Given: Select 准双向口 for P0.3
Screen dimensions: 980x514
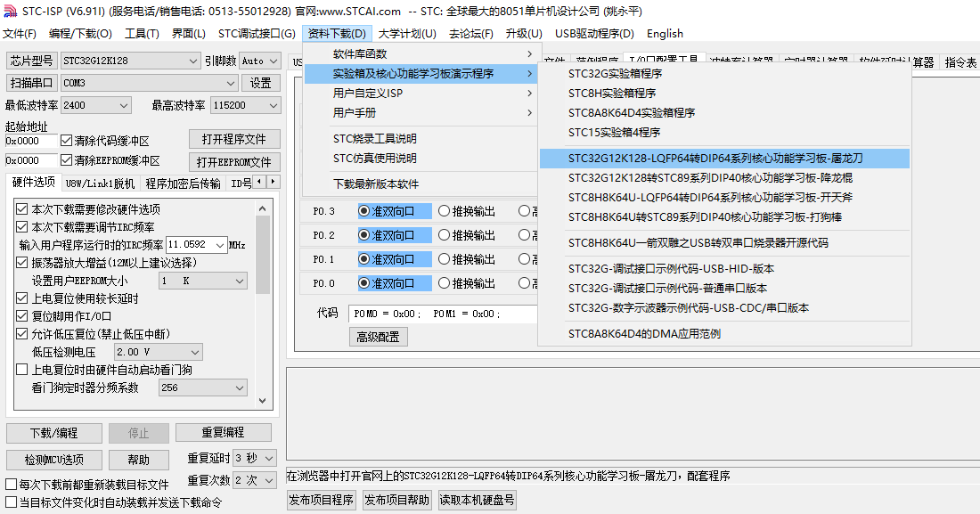Looking at the screenshot, I should 363,211.
